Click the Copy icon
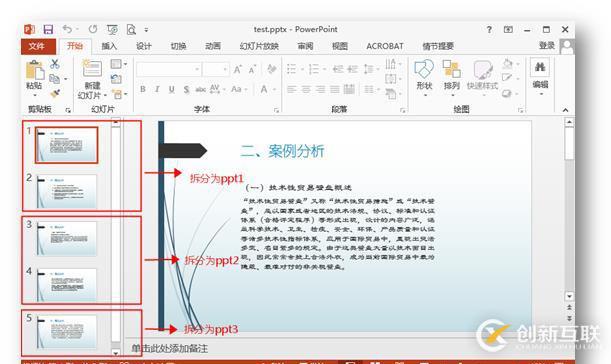This screenshot has width=611, height=364. [55, 79]
